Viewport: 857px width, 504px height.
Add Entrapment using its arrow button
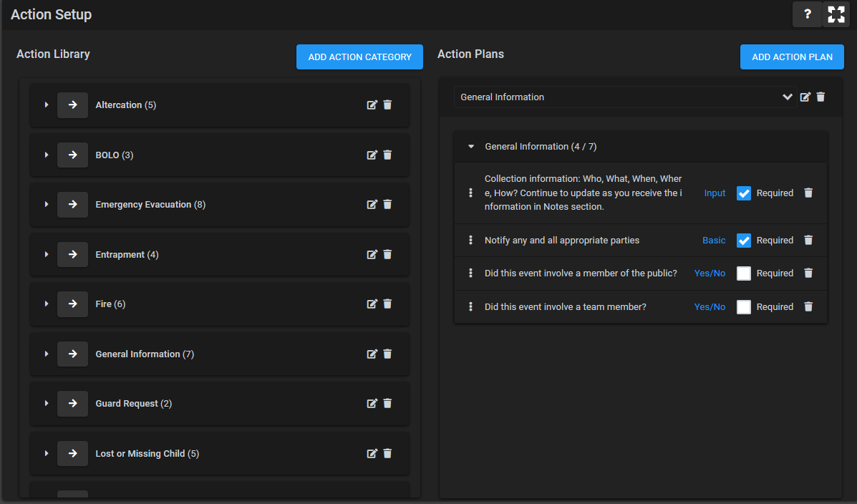(x=73, y=255)
